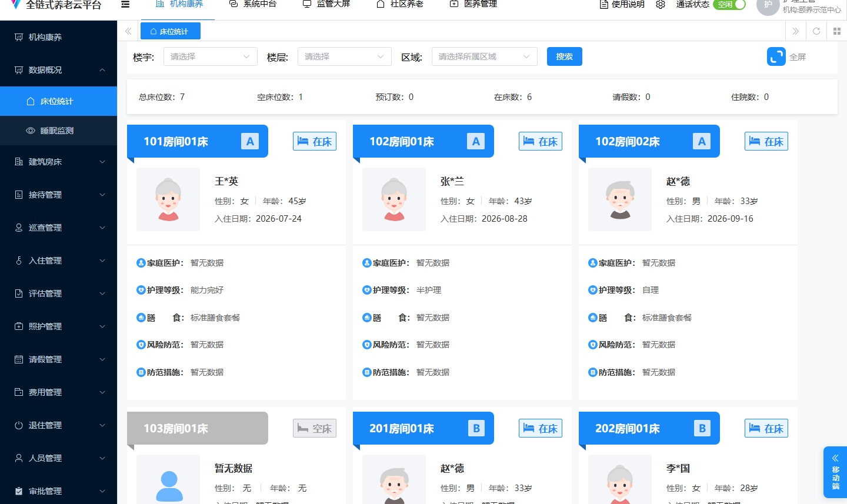847x504 pixels.
Task: Open the 楼宇 dropdown
Action: point(211,56)
